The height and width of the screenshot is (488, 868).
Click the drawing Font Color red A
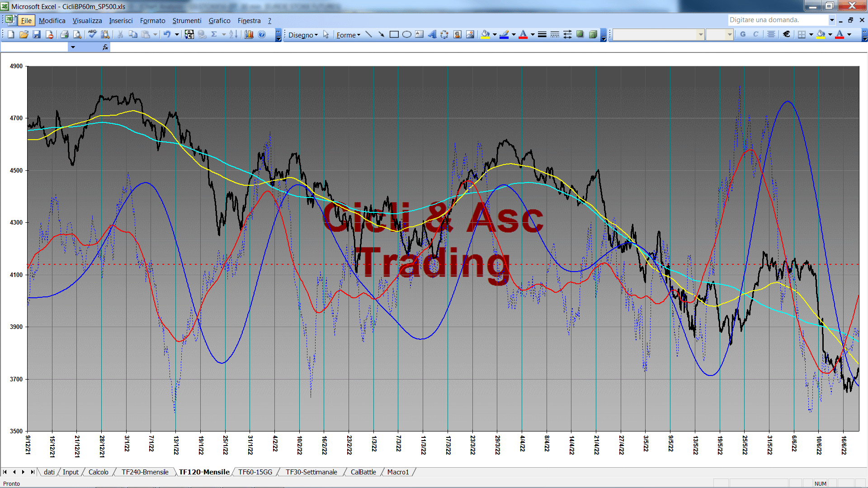point(523,35)
